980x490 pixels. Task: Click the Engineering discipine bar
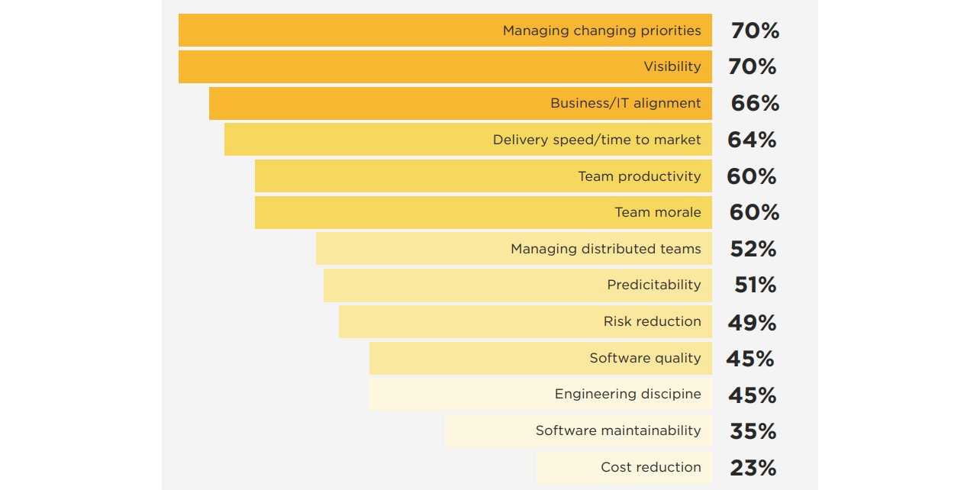(540, 395)
